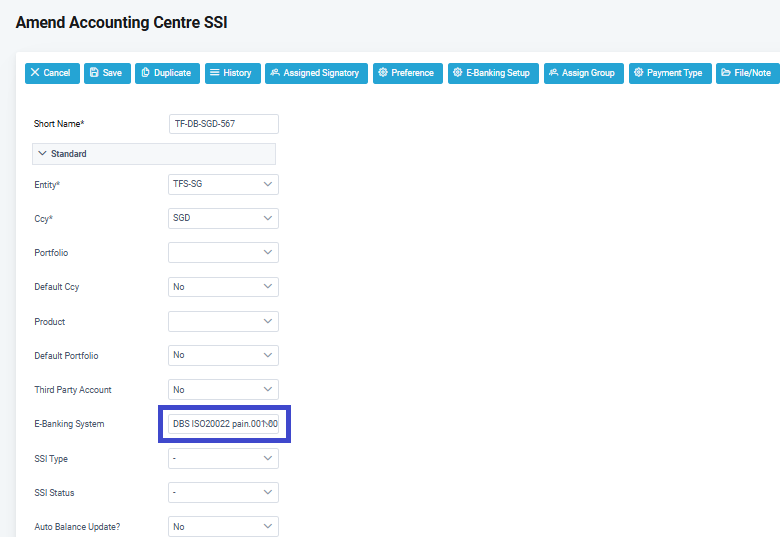
Task: Click the Short Name input field
Action: (224, 124)
